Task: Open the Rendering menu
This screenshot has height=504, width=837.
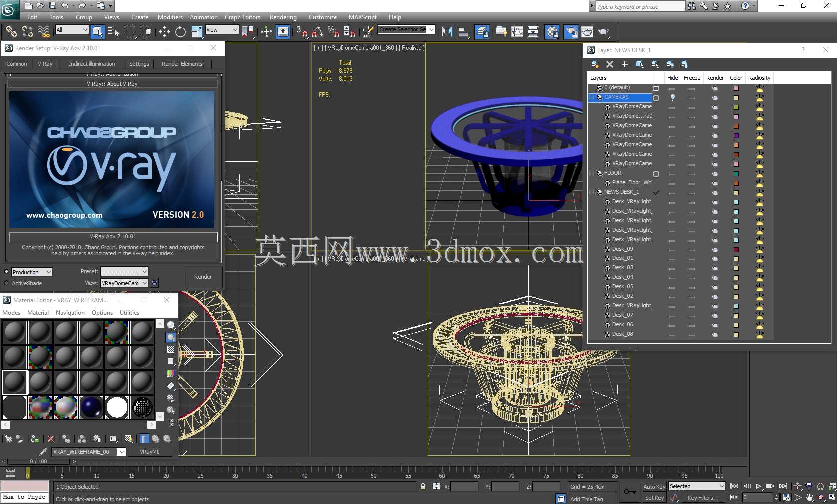Action: [x=283, y=17]
